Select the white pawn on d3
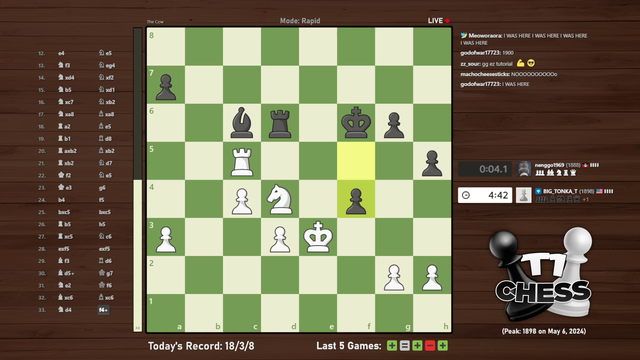This screenshot has height=360, width=640. [280, 239]
